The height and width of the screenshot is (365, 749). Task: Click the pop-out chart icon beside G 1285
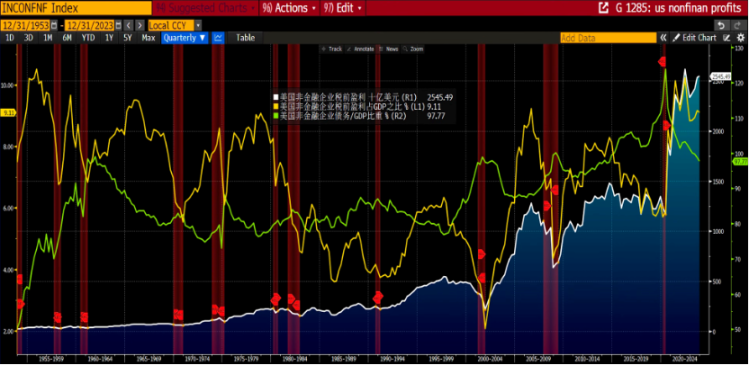pyautogui.click(x=603, y=8)
